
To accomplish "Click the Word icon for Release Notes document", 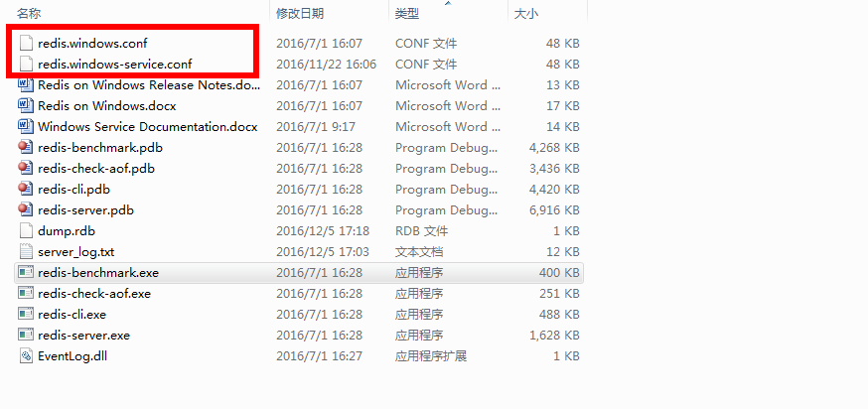I will click(x=26, y=84).
